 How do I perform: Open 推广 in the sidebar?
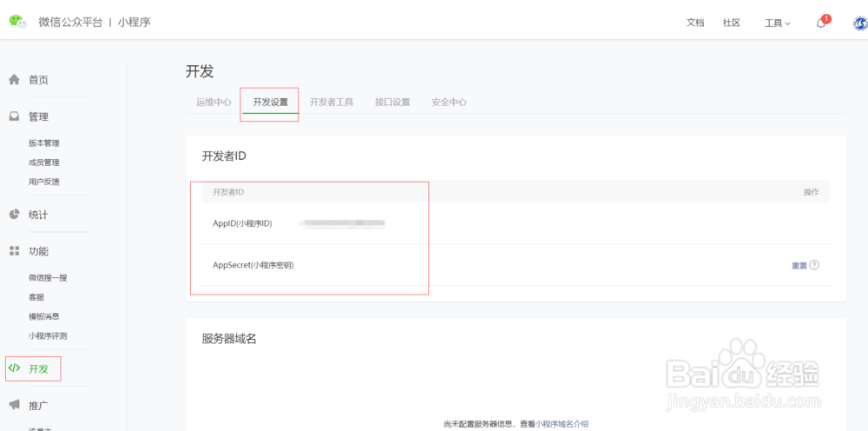pos(38,405)
